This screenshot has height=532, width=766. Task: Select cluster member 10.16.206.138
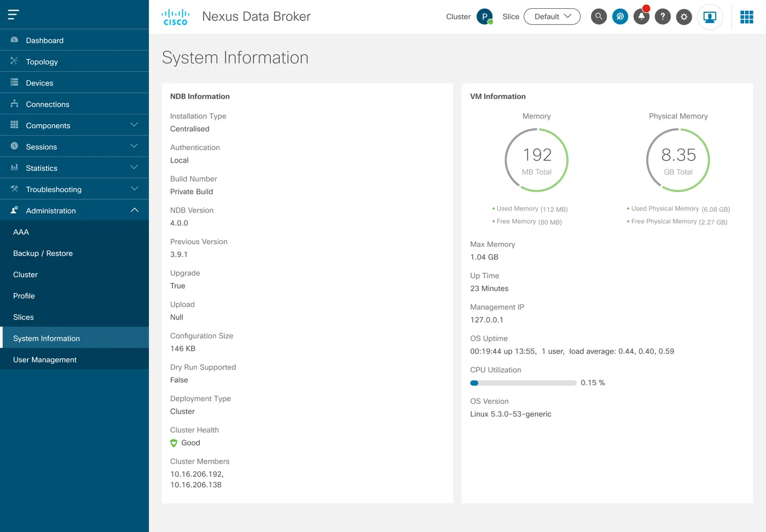[x=196, y=485]
